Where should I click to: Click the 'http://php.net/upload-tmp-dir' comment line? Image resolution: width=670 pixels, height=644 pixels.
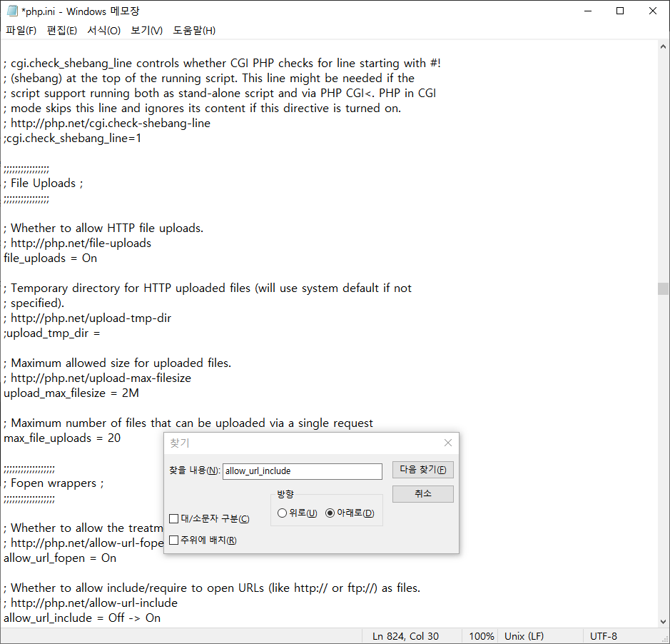point(87,318)
